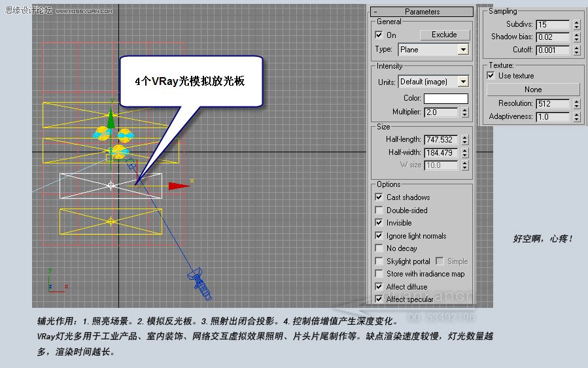Click the Resolution value field
Screen dimensions: 588x368
(x=553, y=104)
